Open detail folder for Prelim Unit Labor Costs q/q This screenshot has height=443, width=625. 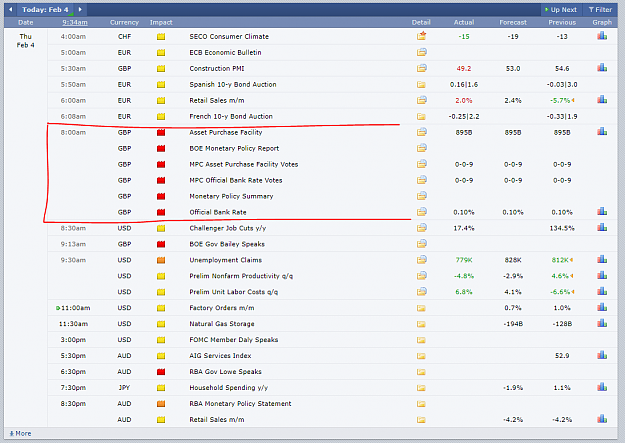pyautogui.click(x=421, y=291)
